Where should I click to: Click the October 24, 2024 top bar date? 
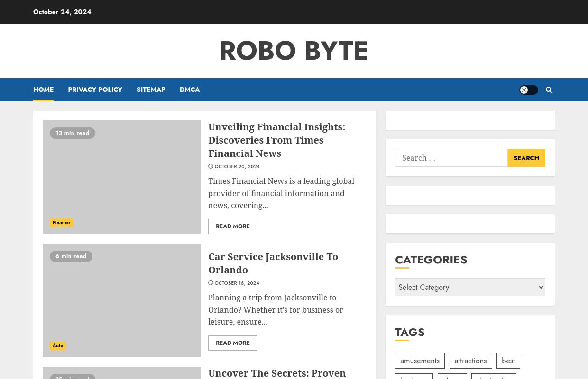tap(62, 12)
